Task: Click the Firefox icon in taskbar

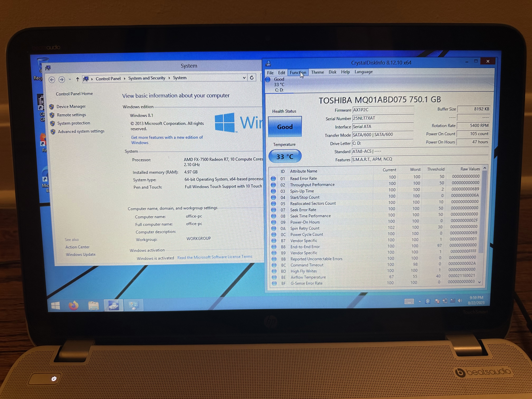Action: tap(73, 306)
